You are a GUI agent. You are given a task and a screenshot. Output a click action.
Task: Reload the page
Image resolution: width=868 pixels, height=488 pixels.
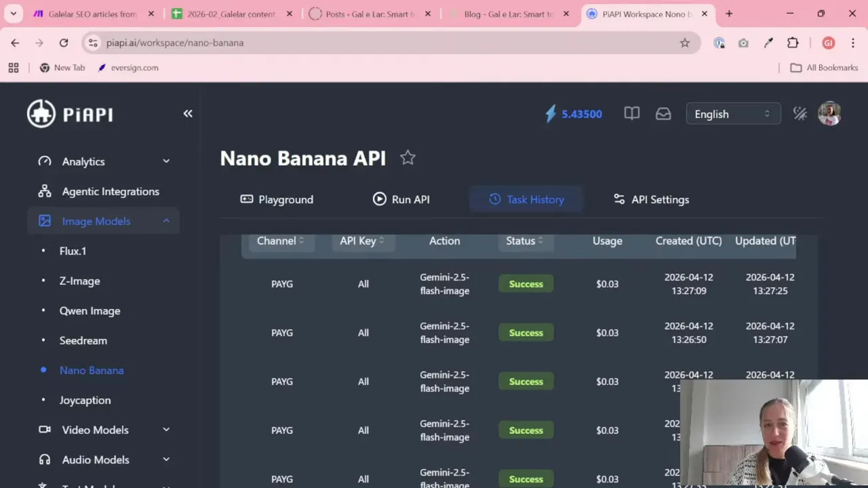64,43
